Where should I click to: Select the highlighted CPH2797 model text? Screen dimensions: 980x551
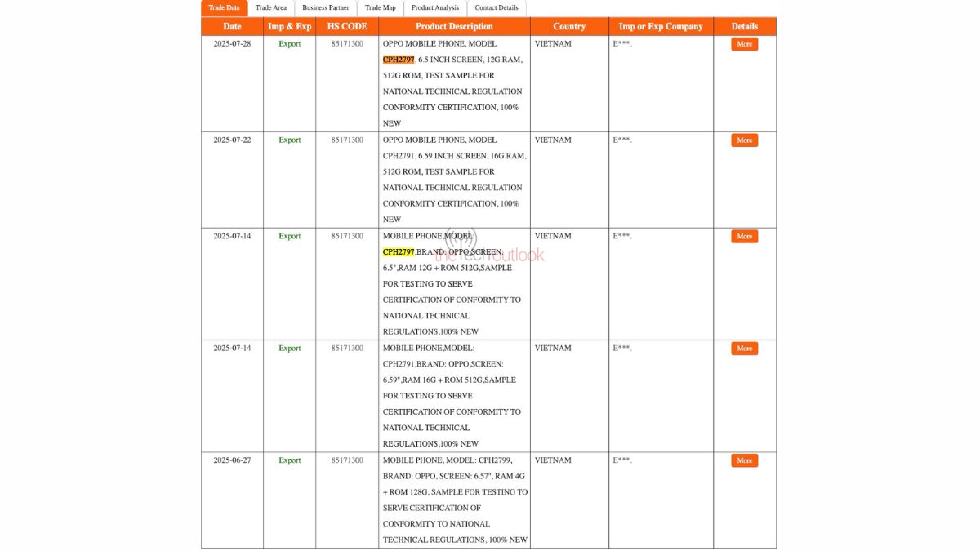click(398, 60)
